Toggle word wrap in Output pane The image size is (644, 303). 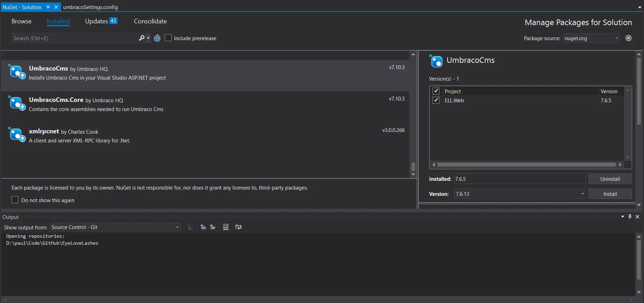coord(238,227)
